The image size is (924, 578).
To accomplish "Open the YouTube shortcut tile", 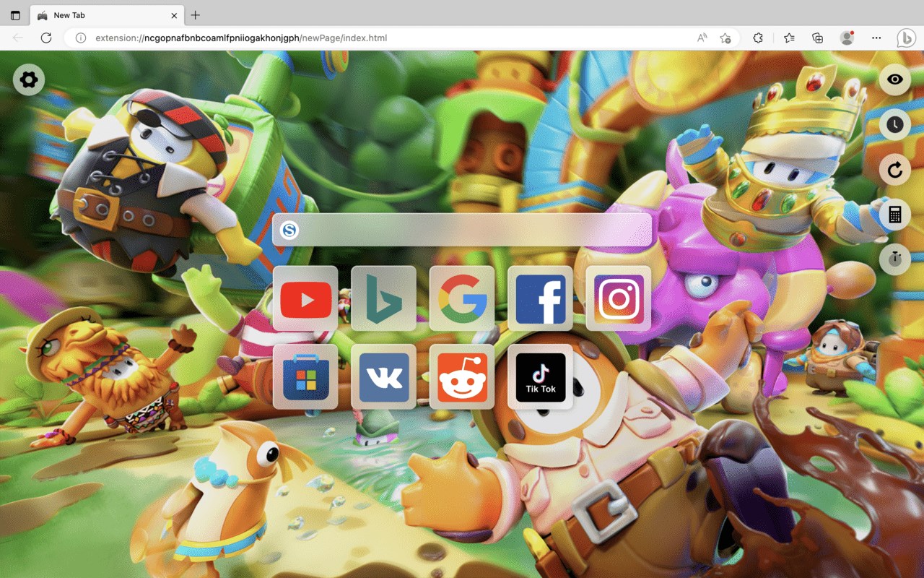I will (305, 298).
